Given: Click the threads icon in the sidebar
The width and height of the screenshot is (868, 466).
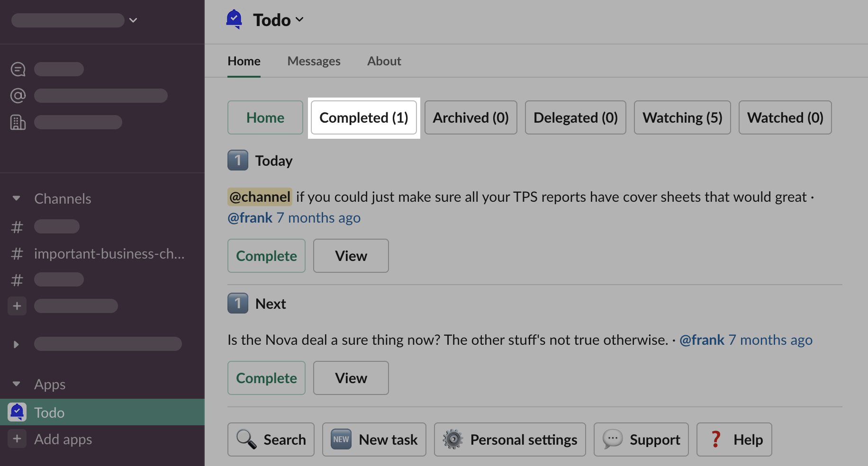Looking at the screenshot, I should [18, 69].
